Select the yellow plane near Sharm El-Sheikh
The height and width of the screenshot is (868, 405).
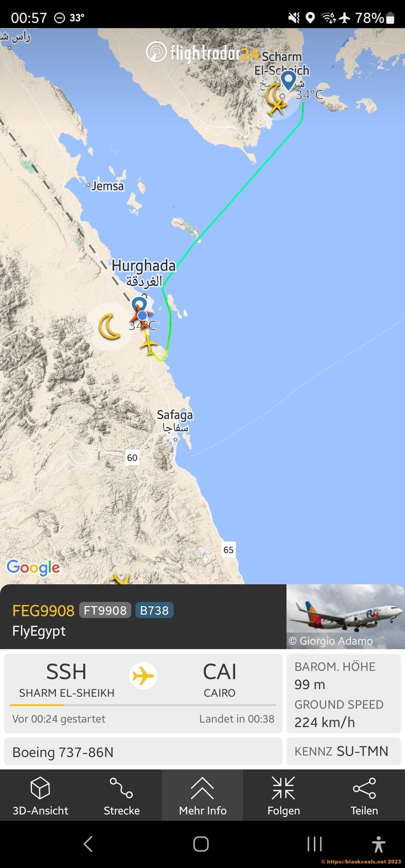coord(277,107)
